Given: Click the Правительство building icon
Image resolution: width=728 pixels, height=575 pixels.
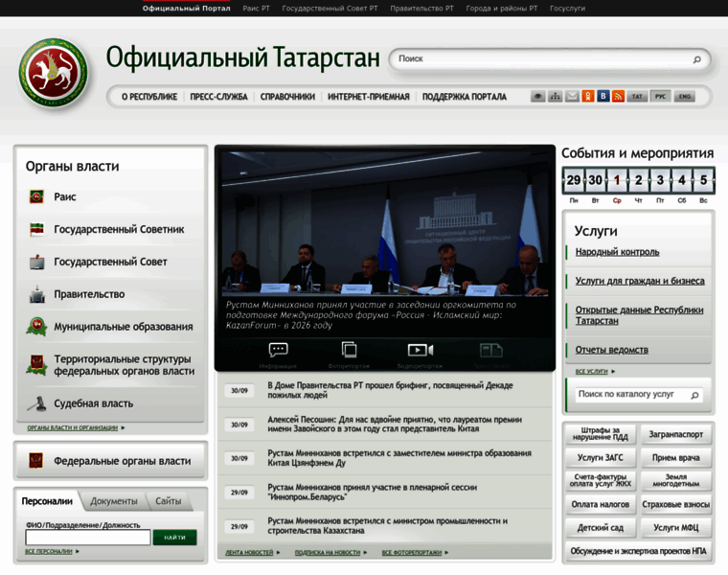Looking at the screenshot, I should (x=36, y=294).
